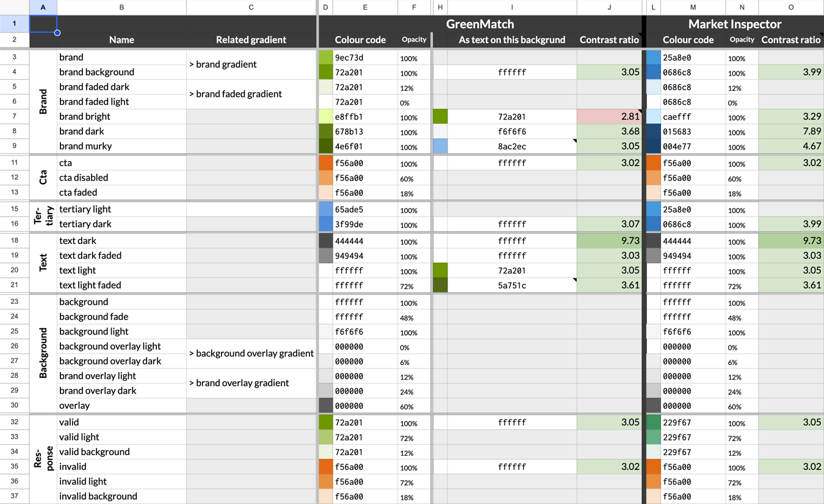Click the 8ac2ec text colour cell
The height and width of the screenshot is (504, 824).
pos(511,146)
